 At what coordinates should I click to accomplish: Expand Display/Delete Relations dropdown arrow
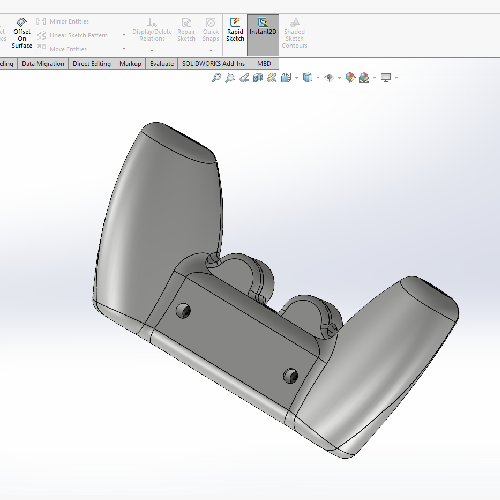[152, 50]
